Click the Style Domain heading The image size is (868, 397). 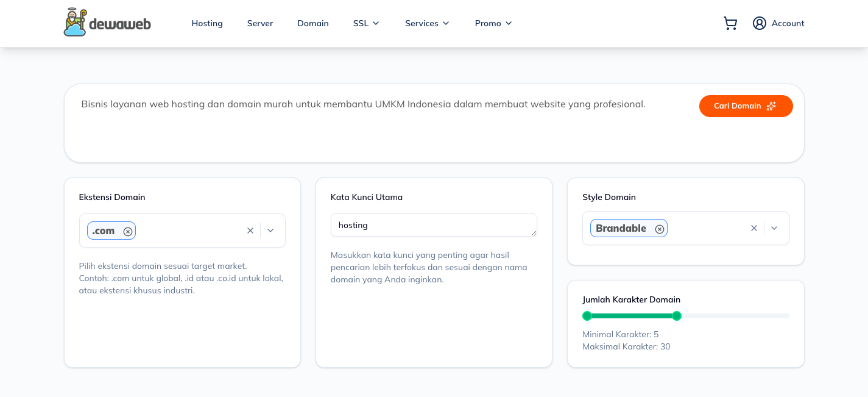click(609, 197)
